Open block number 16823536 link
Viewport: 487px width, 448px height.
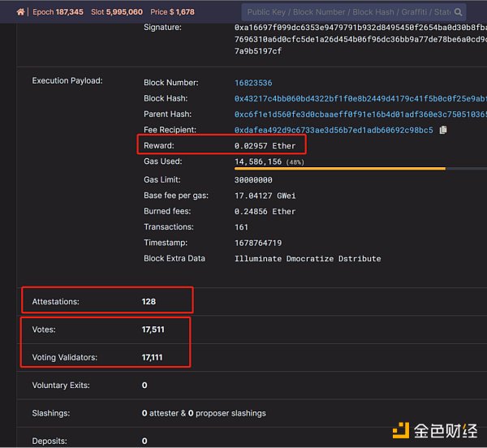(x=253, y=83)
